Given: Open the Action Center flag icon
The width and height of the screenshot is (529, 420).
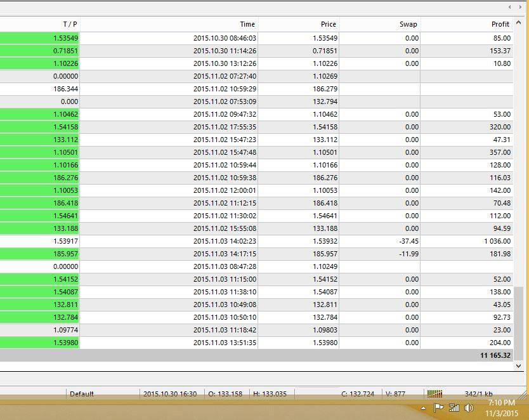Looking at the screenshot, I should (438, 408).
